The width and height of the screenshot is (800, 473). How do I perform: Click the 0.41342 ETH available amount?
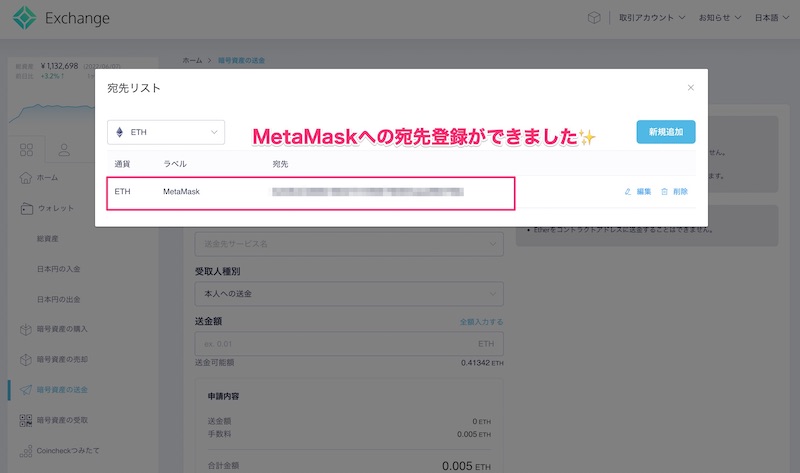coord(482,363)
